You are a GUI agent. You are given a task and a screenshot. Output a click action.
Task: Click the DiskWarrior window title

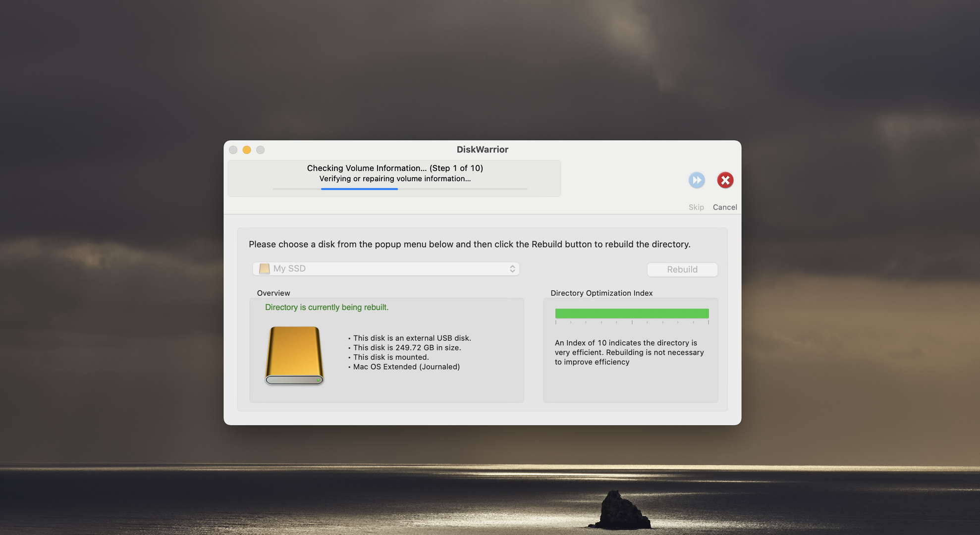[x=482, y=149]
